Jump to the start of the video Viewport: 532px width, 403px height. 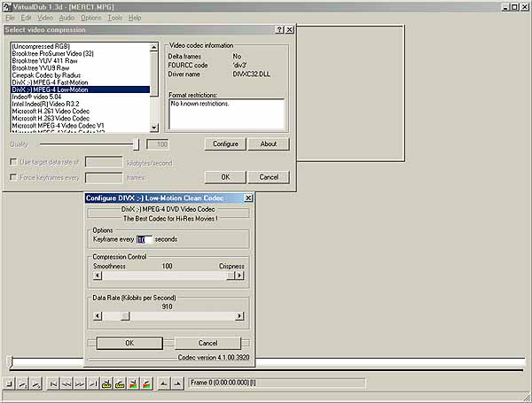coord(53,384)
